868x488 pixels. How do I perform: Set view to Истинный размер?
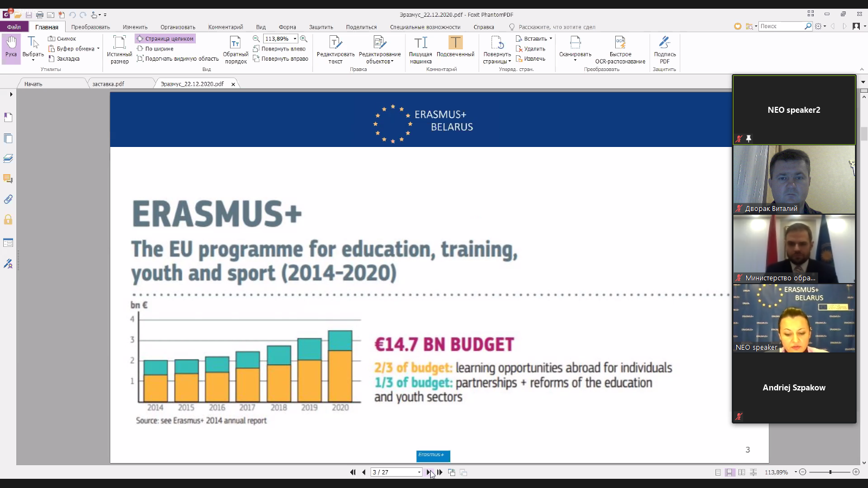coord(119,49)
